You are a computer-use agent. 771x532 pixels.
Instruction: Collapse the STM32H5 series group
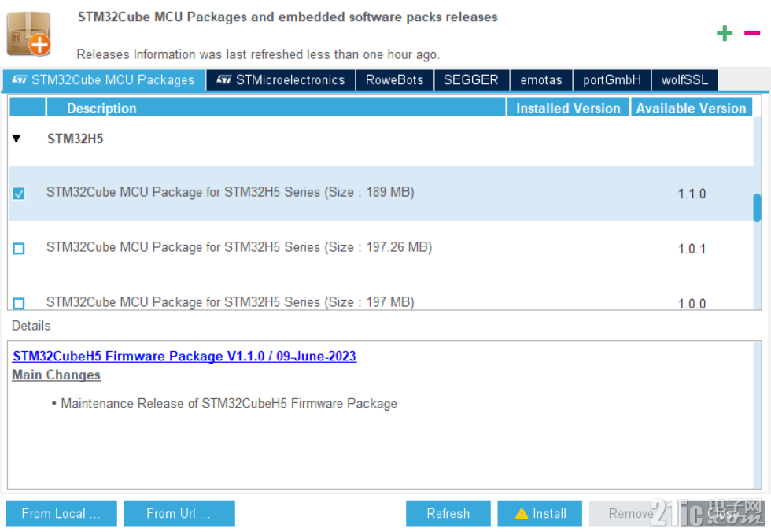tap(16, 138)
